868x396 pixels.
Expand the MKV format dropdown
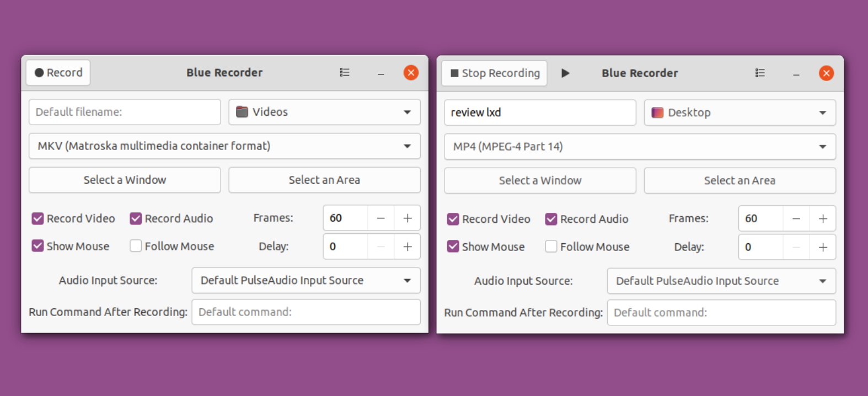click(x=224, y=146)
